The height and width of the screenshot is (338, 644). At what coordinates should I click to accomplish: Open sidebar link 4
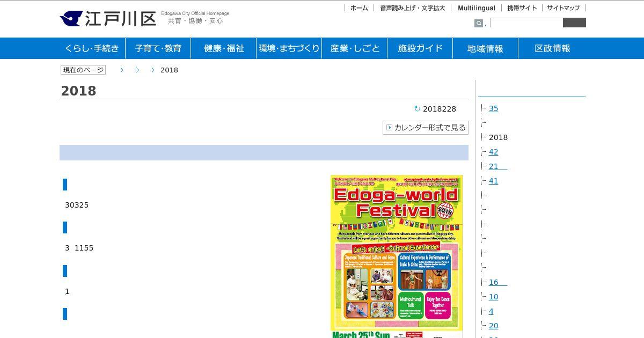coord(491,311)
